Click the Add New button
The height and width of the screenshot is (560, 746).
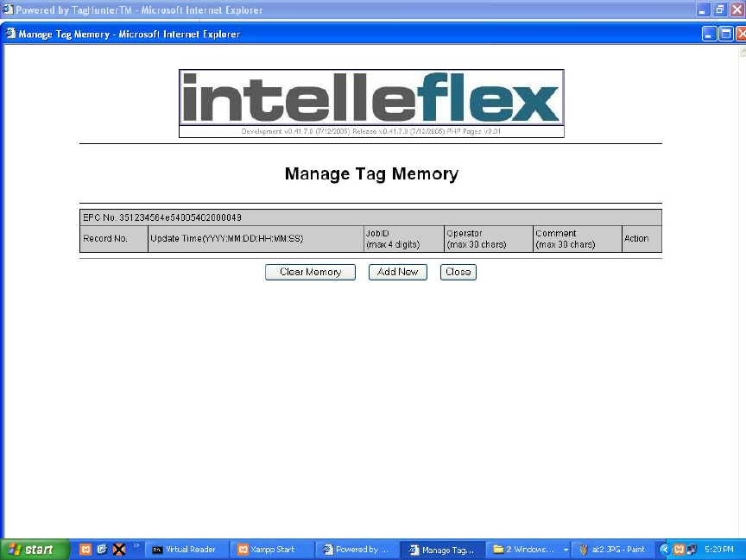click(x=398, y=272)
